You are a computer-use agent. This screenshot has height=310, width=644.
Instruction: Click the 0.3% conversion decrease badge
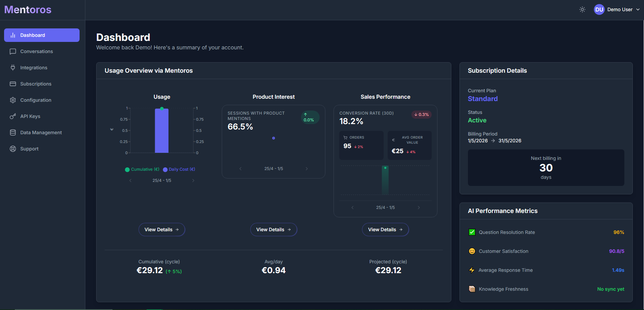(422, 115)
